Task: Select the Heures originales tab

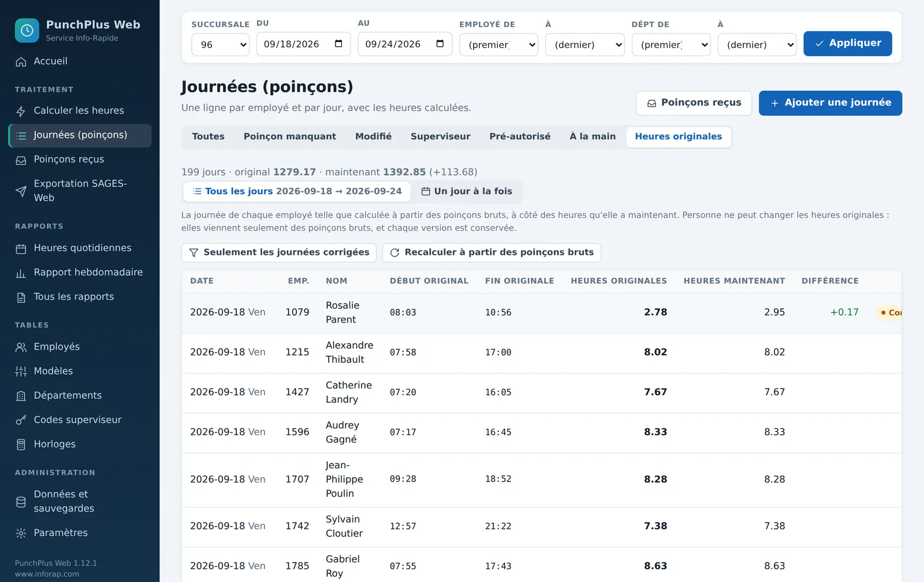Action: pos(678,136)
